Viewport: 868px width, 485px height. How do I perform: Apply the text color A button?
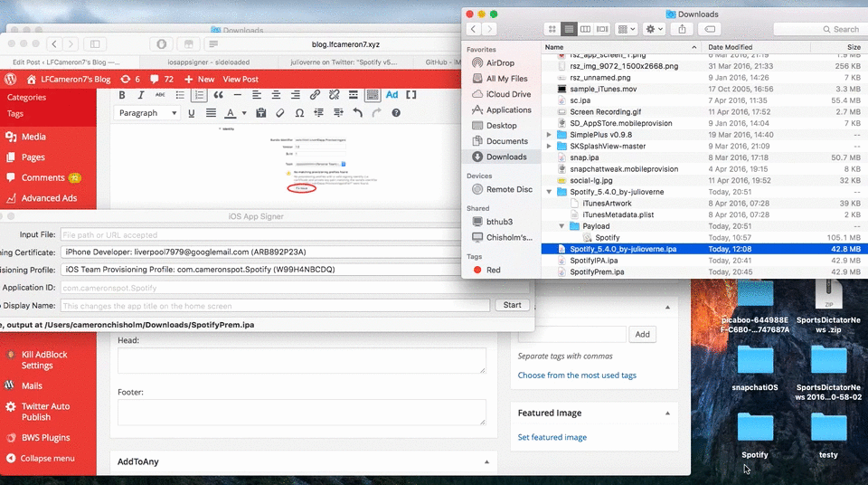coord(231,113)
